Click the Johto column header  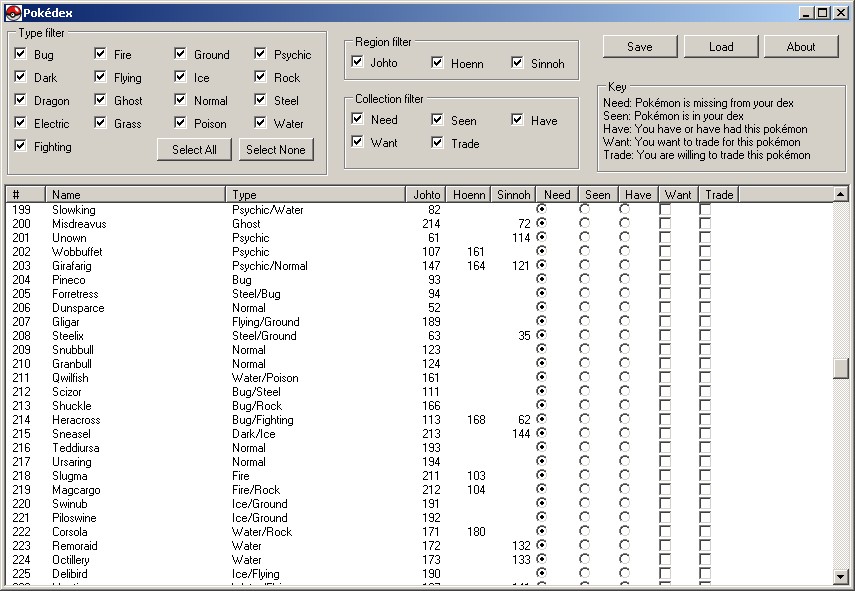pos(426,195)
